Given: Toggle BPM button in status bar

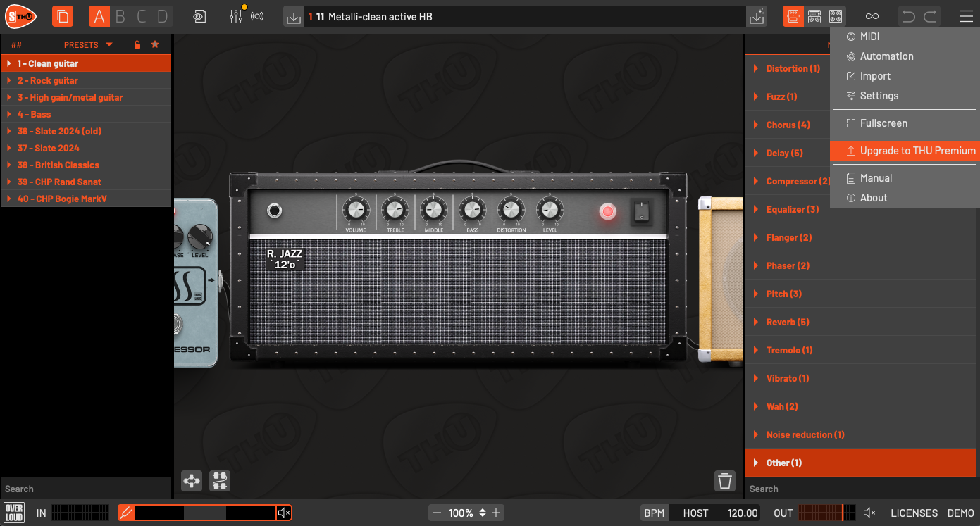Looking at the screenshot, I should (x=655, y=513).
